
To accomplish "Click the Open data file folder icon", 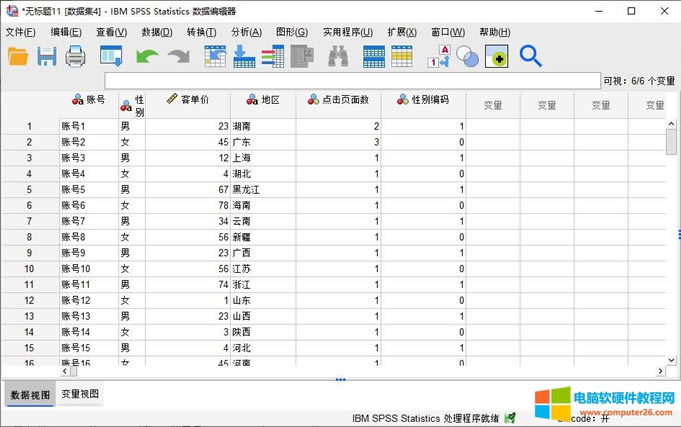I will tap(18, 57).
